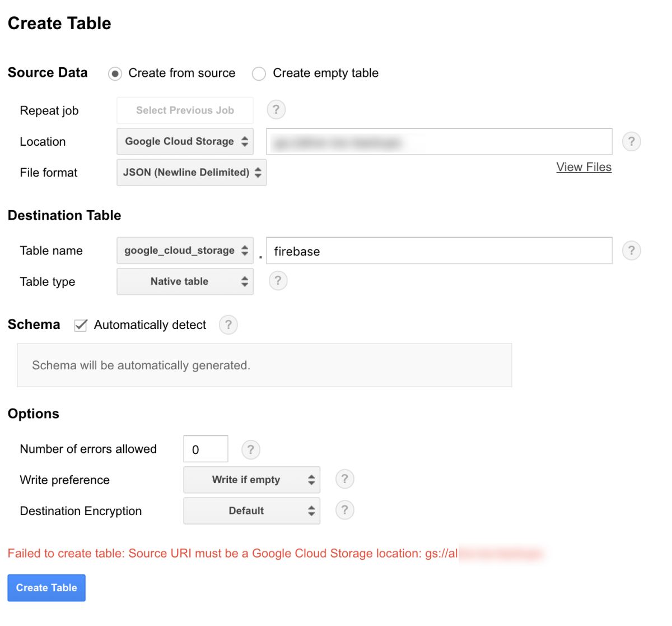Select Create empty table option
672x626 pixels.
pos(259,74)
